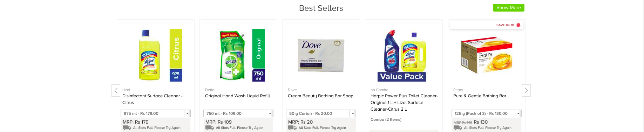This screenshot has width=644, height=132.
Task: Open the Lizol 975 ml size dropdown
Action: pos(156,113)
